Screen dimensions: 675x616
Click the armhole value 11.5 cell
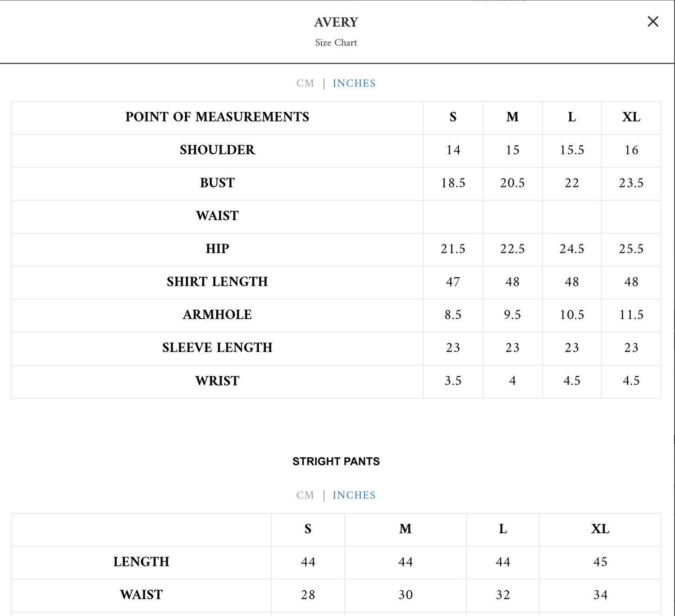tap(631, 315)
